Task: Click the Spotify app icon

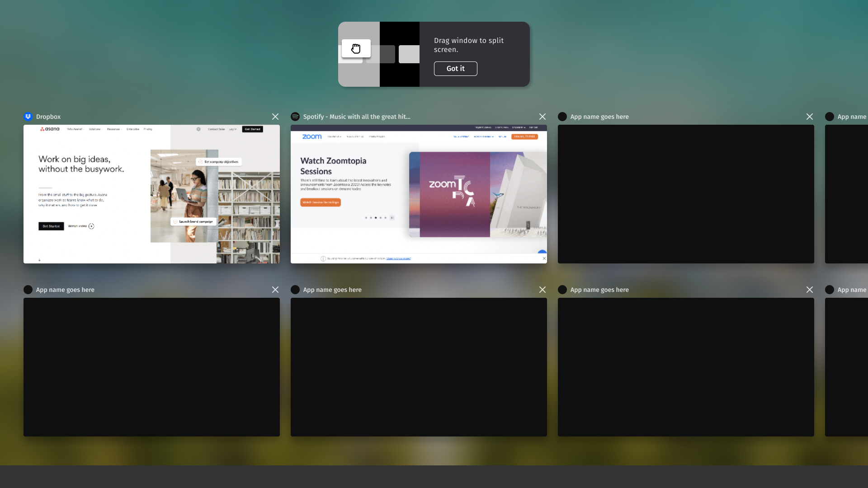Action: tap(295, 117)
